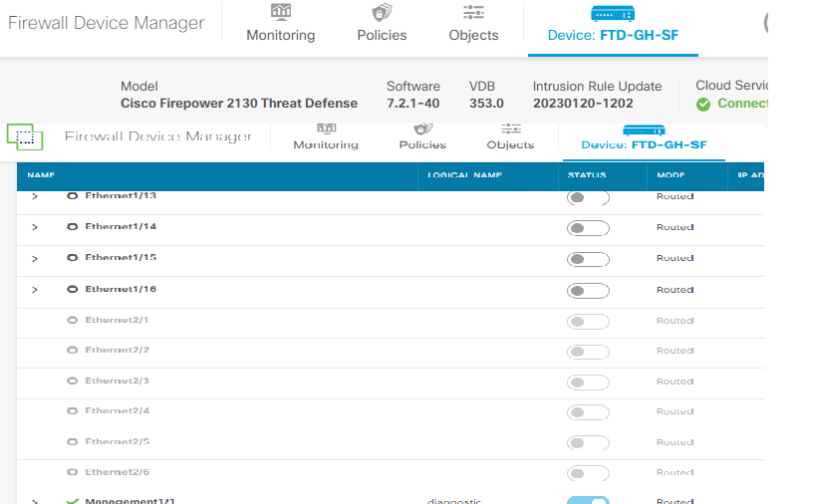Click the Objects sliders icon in top header

(x=473, y=12)
